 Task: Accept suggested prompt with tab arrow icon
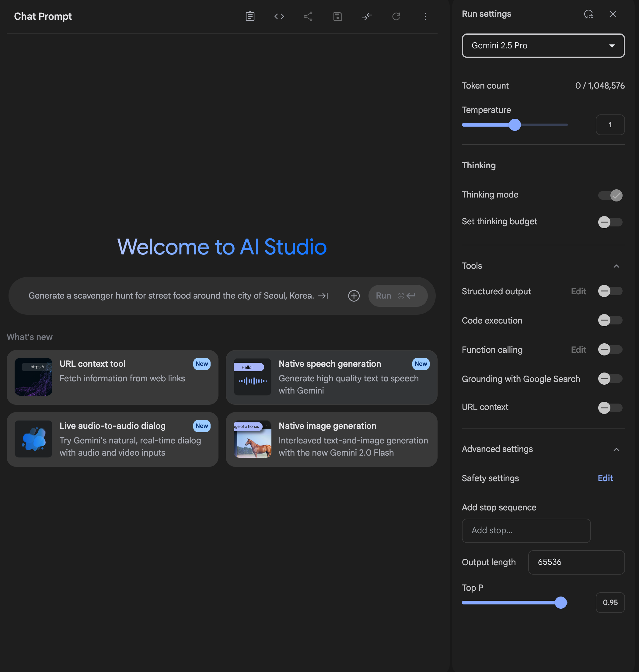(x=323, y=296)
